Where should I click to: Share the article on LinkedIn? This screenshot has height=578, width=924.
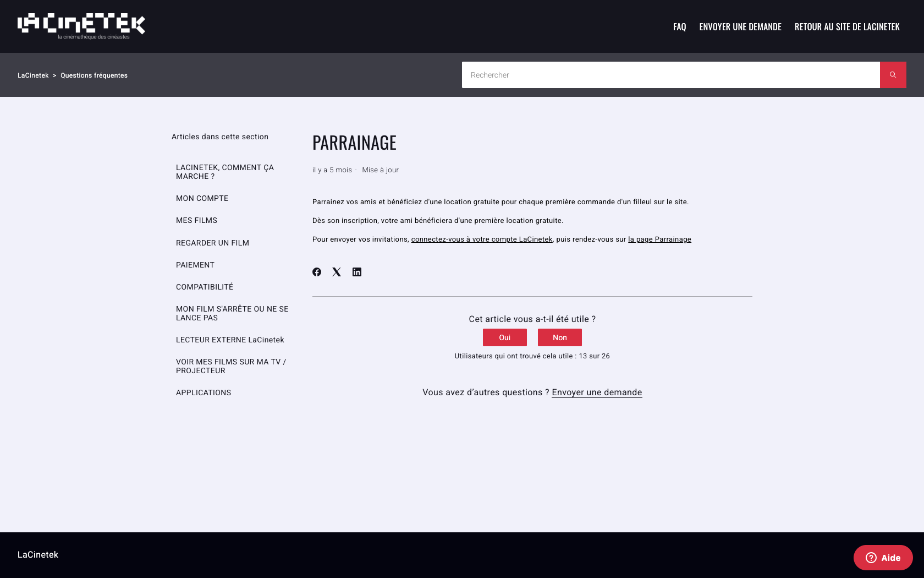click(356, 272)
